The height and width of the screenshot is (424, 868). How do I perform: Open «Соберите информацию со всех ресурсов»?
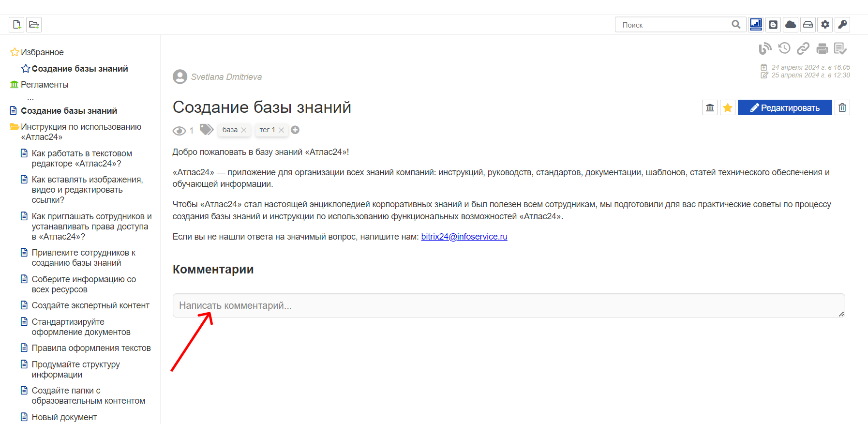coord(84,284)
